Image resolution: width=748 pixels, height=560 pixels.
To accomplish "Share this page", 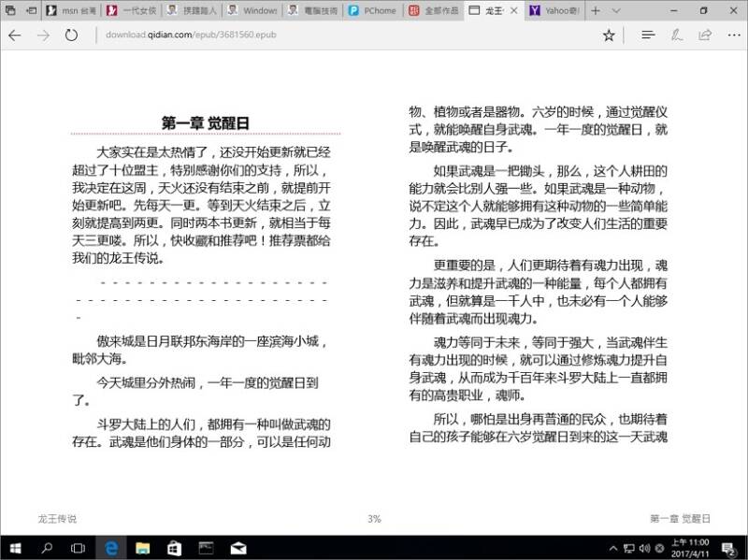I will [x=705, y=35].
